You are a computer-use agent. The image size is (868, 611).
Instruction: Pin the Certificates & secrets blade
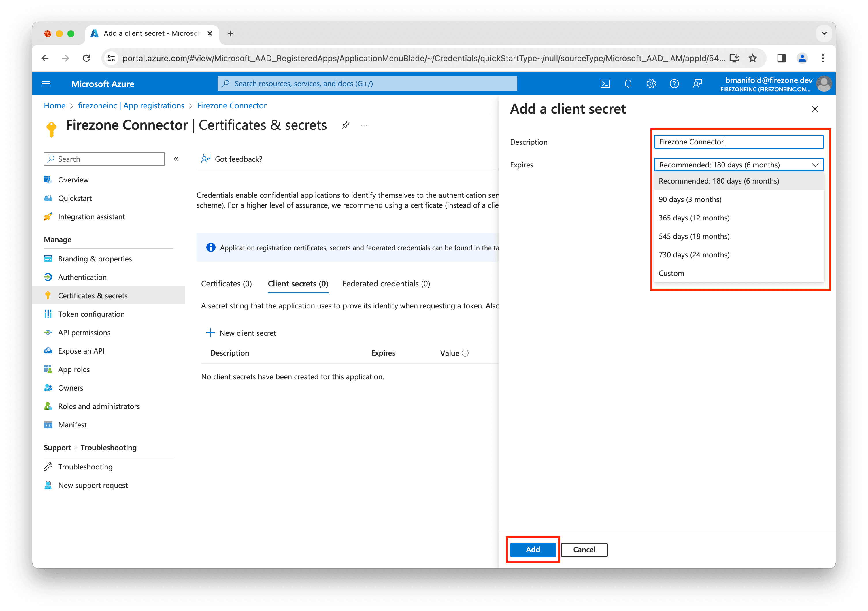tap(345, 125)
